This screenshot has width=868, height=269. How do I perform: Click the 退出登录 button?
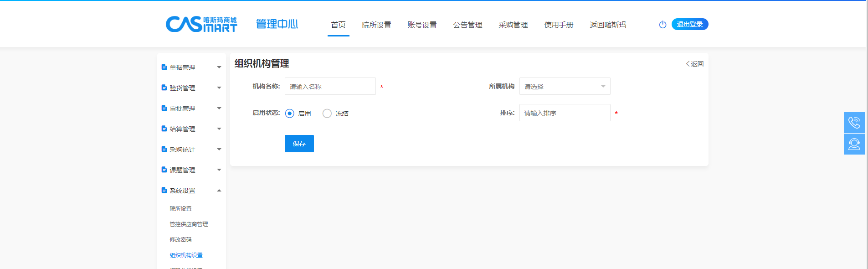[x=689, y=24]
